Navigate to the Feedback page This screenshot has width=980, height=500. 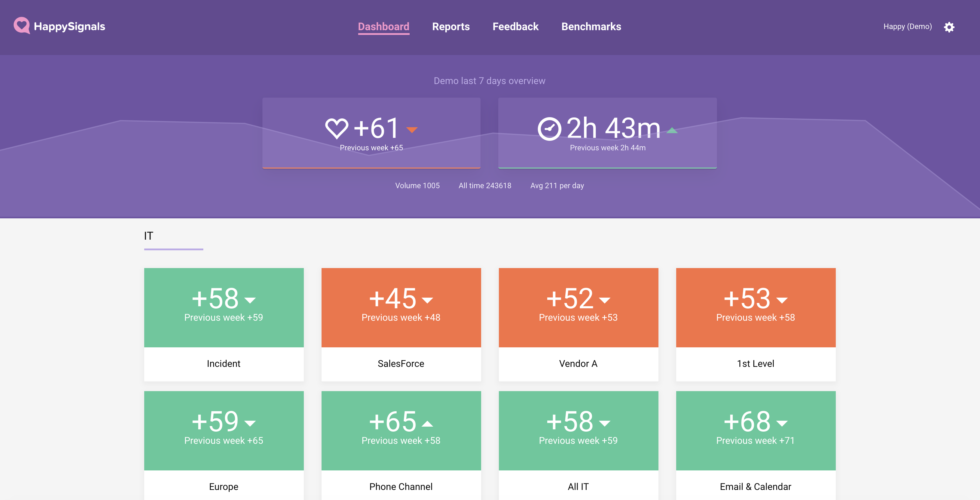[x=515, y=27]
